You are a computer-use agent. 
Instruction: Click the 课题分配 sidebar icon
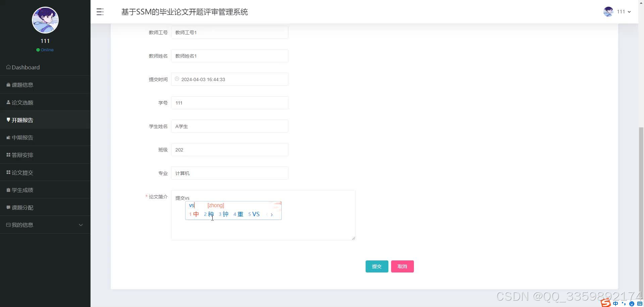click(x=8, y=207)
